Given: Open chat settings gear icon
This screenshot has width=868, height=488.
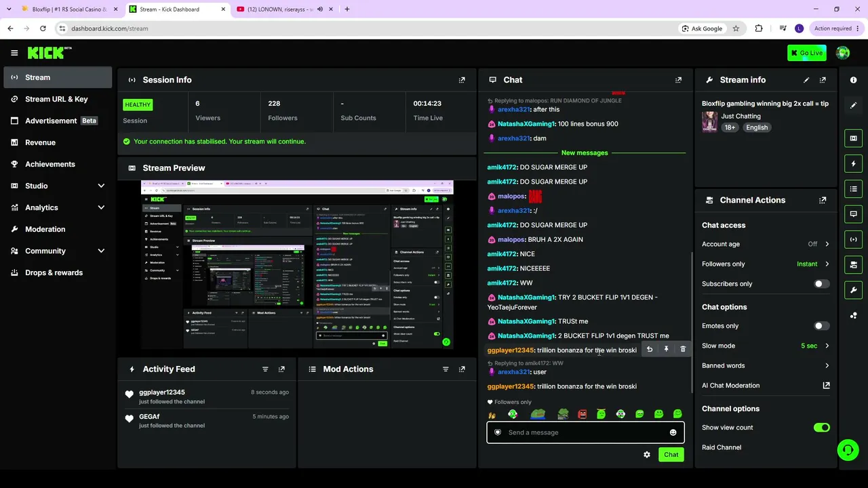Looking at the screenshot, I should click(x=647, y=455).
